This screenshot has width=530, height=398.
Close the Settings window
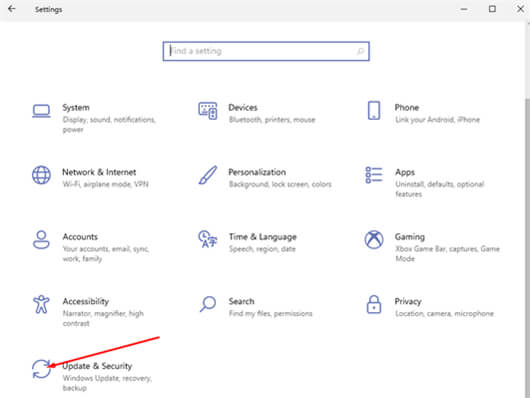click(521, 9)
